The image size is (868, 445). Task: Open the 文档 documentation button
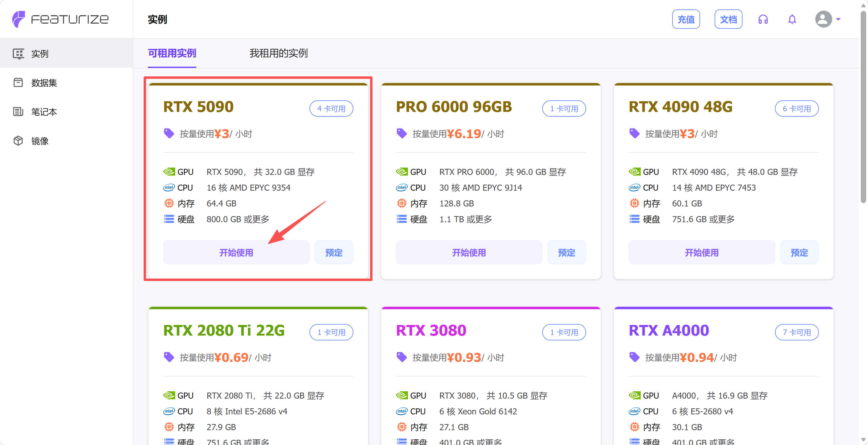coord(728,19)
